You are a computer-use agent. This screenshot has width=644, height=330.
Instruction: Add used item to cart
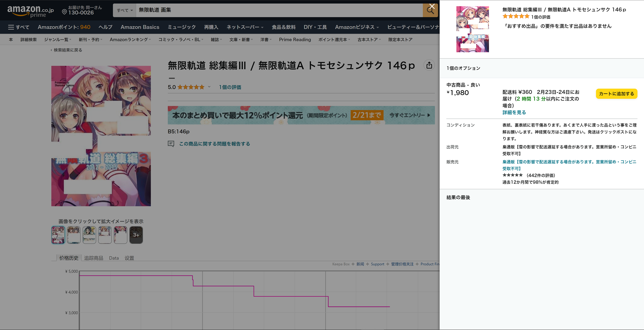tap(616, 94)
